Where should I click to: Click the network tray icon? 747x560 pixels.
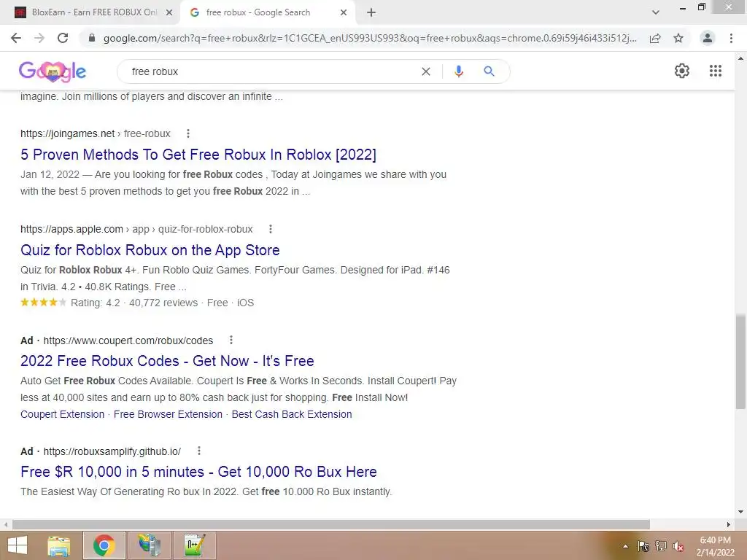click(x=661, y=546)
